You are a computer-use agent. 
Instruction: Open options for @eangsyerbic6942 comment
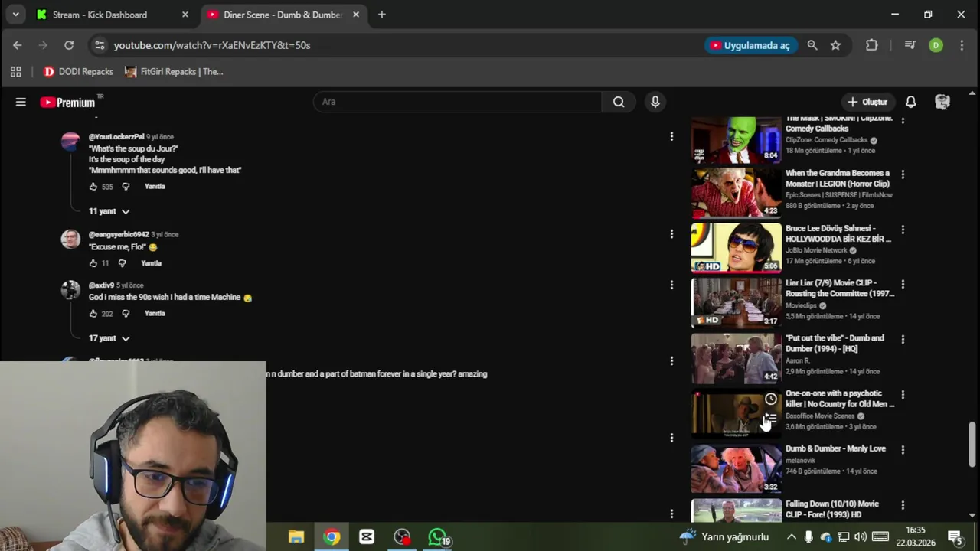(671, 234)
